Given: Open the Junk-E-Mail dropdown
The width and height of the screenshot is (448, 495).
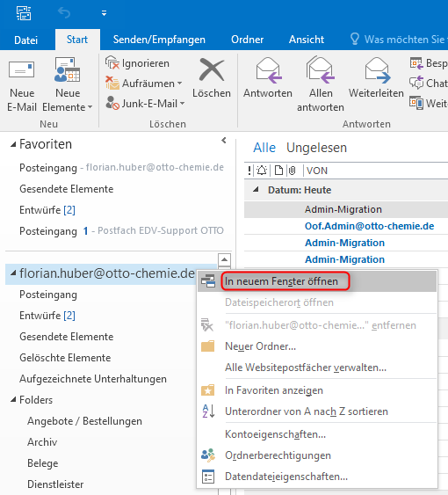Looking at the screenshot, I should point(145,103).
